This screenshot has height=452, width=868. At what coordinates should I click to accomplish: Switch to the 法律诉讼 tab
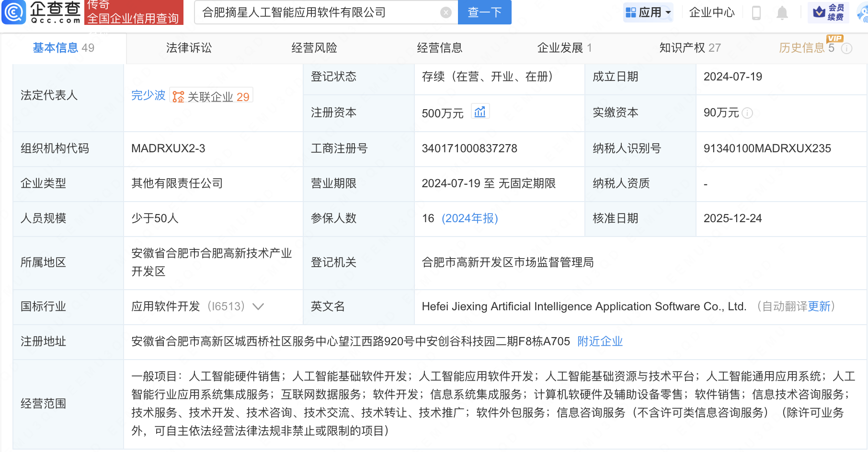point(189,48)
